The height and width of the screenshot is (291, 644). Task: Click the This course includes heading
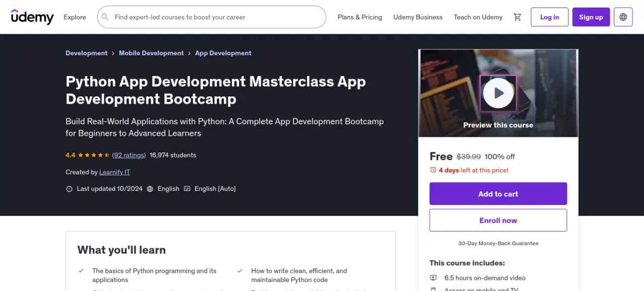pos(467,263)
